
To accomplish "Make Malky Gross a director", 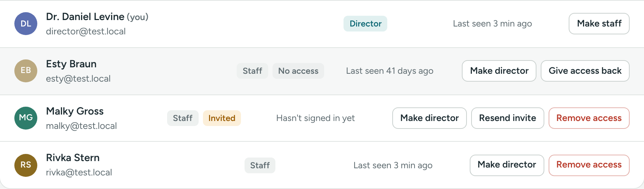I will [x=430, y=118].
